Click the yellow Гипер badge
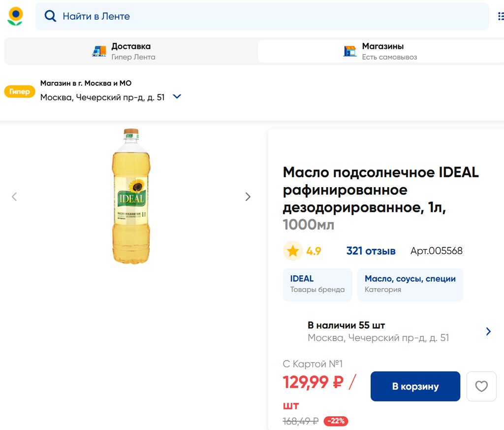This screenshot has height=430, width=504. (20, 91)
